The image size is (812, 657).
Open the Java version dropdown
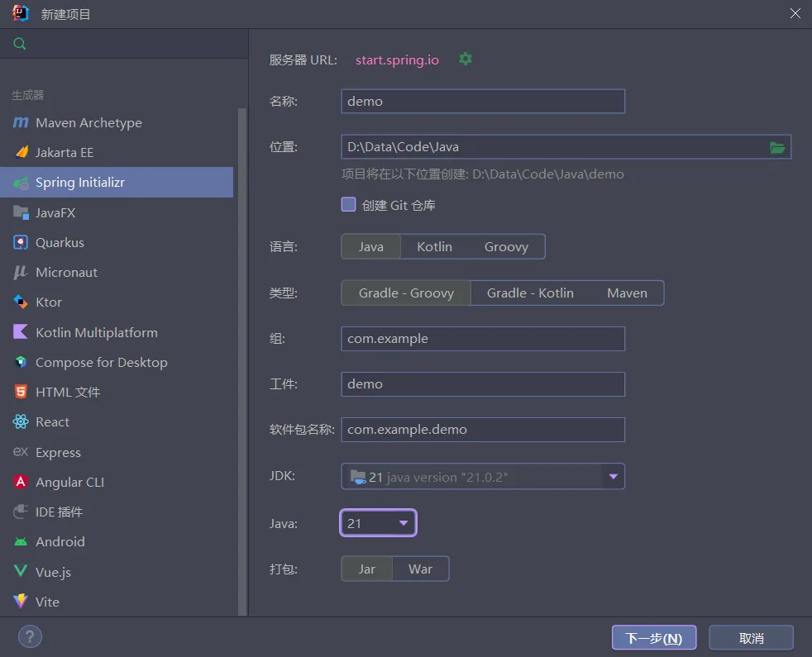[x=378, y=523]
